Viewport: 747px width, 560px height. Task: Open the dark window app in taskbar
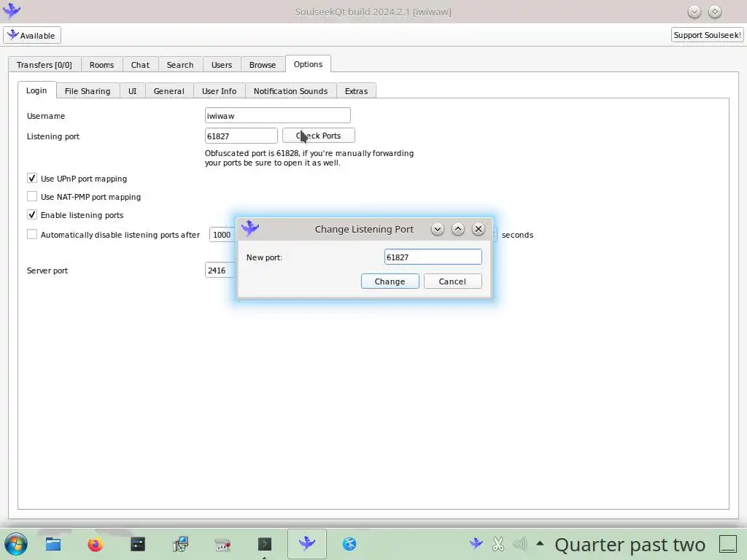pos(138,544)
